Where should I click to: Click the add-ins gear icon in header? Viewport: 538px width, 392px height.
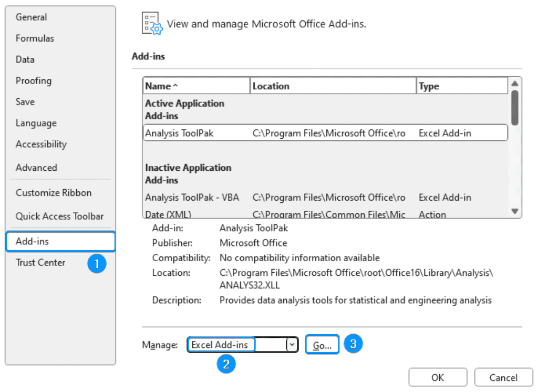click(152, 24)
